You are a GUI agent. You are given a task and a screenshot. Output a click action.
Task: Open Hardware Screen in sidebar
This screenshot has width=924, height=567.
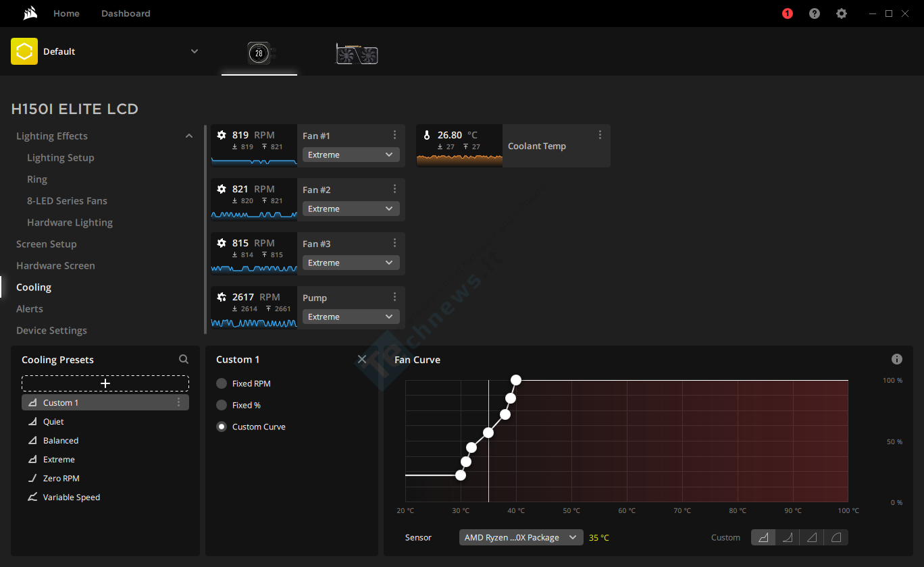55,265
